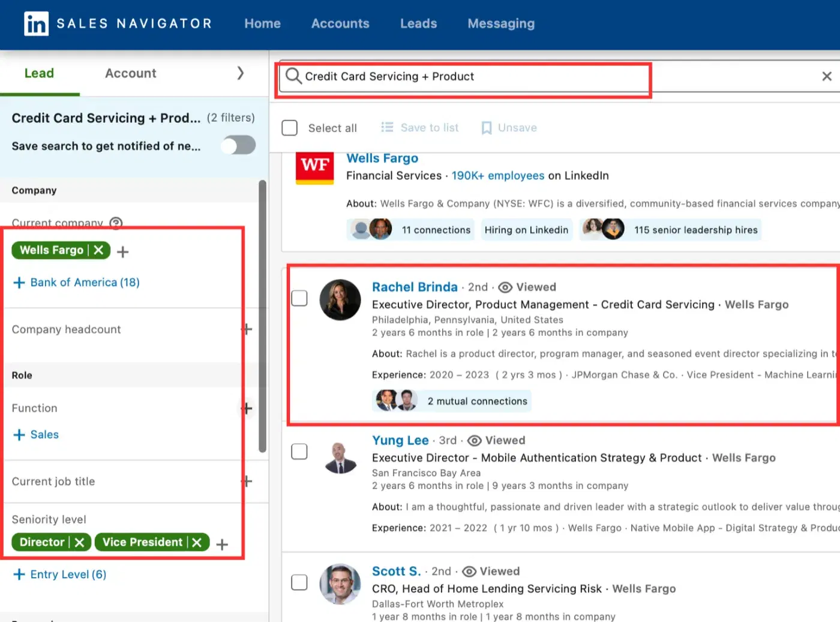The height and width of the screenshot is (622, 840).
Task: Open the Leads menu
Action: click(x=419, y=23)
